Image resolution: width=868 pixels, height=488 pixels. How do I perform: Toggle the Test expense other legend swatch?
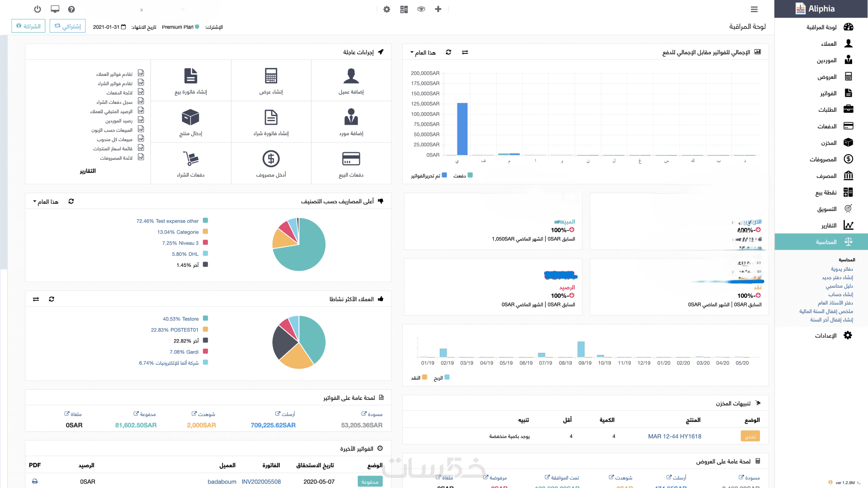[205, 221]
